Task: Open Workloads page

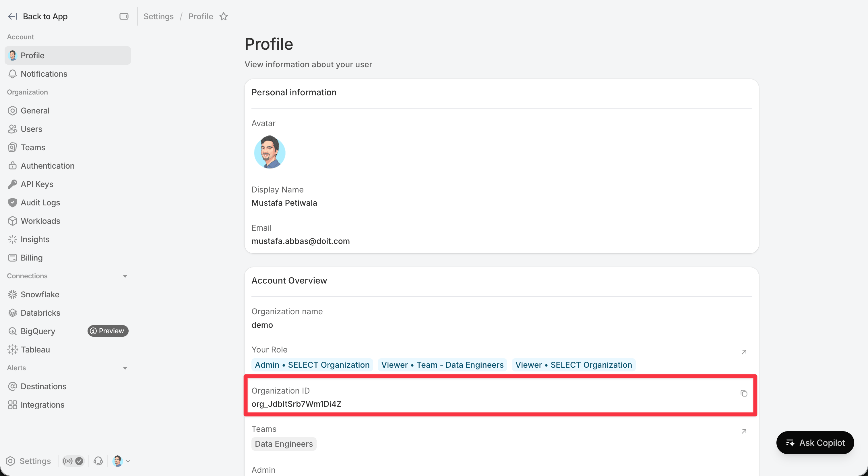Action: (68, 221)
